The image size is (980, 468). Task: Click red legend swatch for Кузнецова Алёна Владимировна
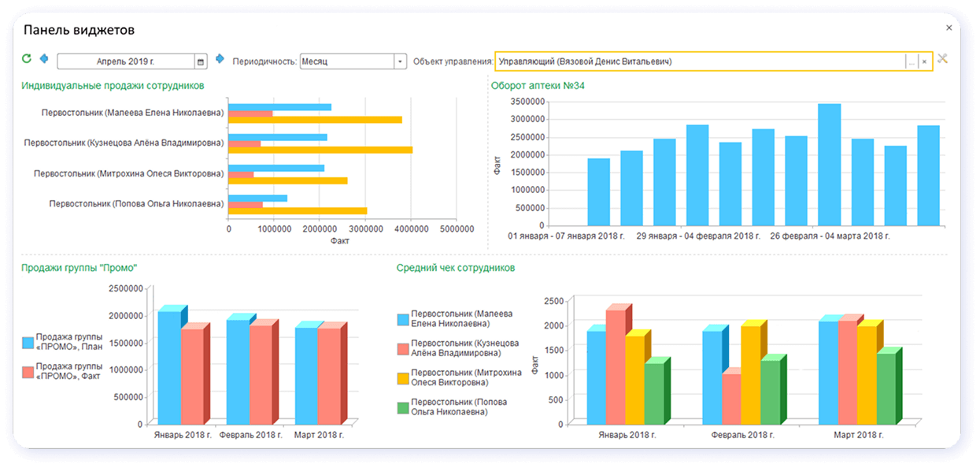click(403, 349)
